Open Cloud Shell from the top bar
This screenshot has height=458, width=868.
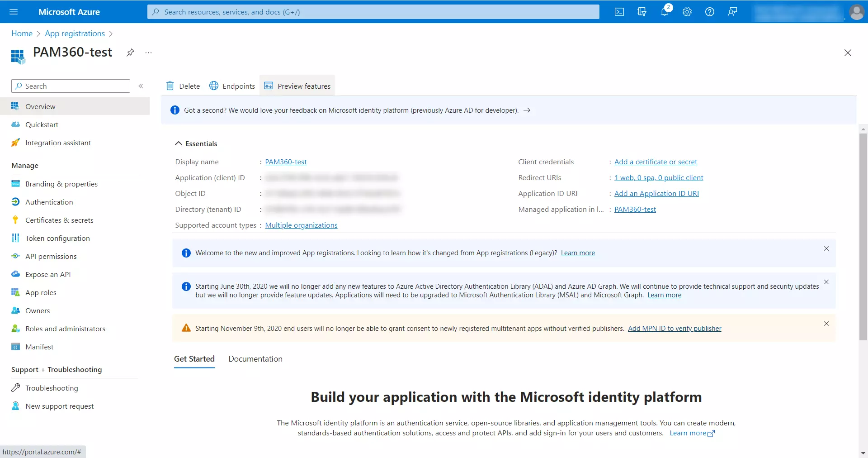point(619,12)
